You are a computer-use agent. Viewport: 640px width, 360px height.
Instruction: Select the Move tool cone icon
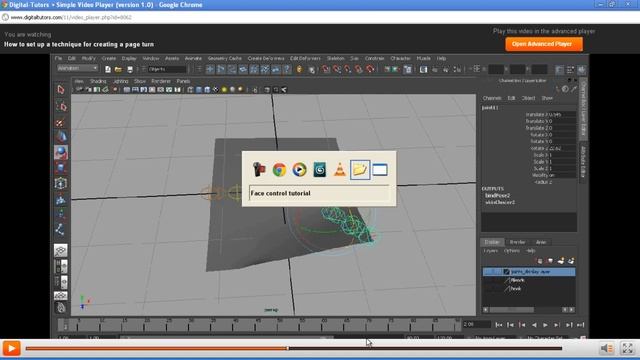(61, 137)
